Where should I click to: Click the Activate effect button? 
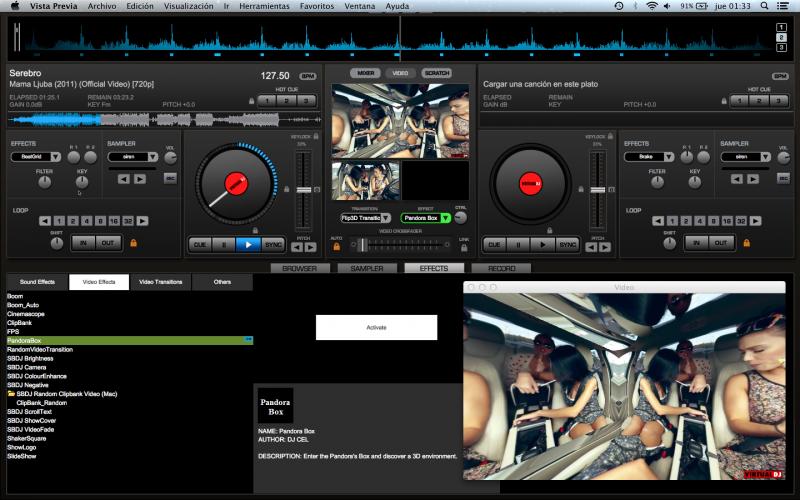point(377,328)
